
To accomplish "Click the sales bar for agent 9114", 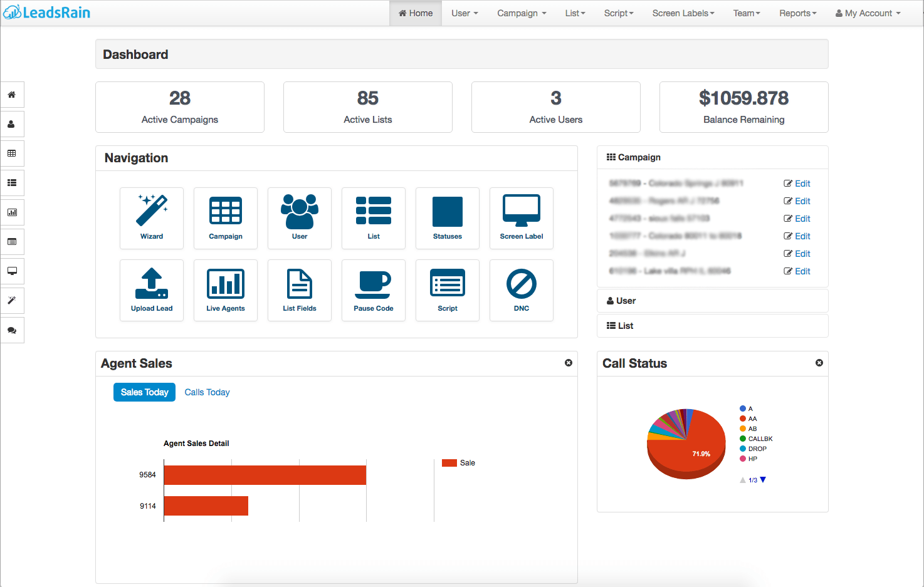I will click(206, 506).
